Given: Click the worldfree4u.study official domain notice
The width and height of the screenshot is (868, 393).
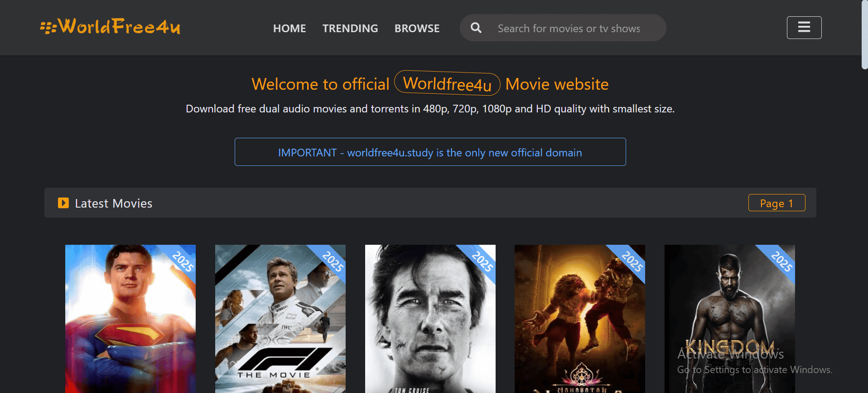Looking at the screenshot, I should (430, 152).
